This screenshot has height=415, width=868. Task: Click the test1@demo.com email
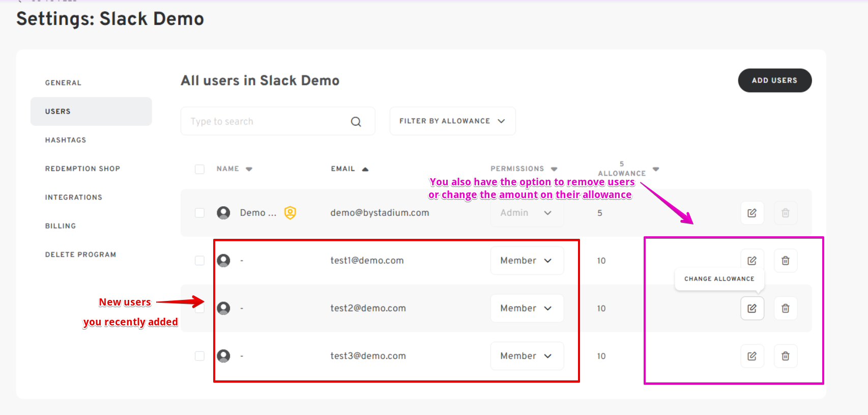click(x=367, y=261)
